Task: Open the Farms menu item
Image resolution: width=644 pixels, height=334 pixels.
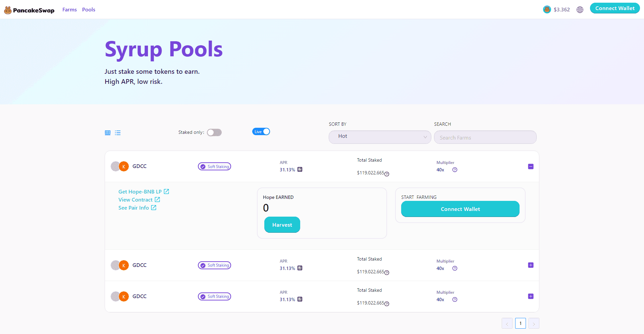Action: (x=69, y=10)
